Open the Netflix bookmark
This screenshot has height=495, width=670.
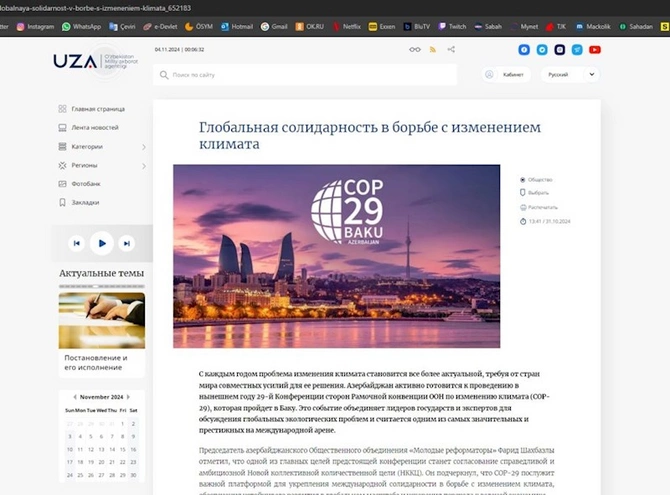click(x=347, y=27)
